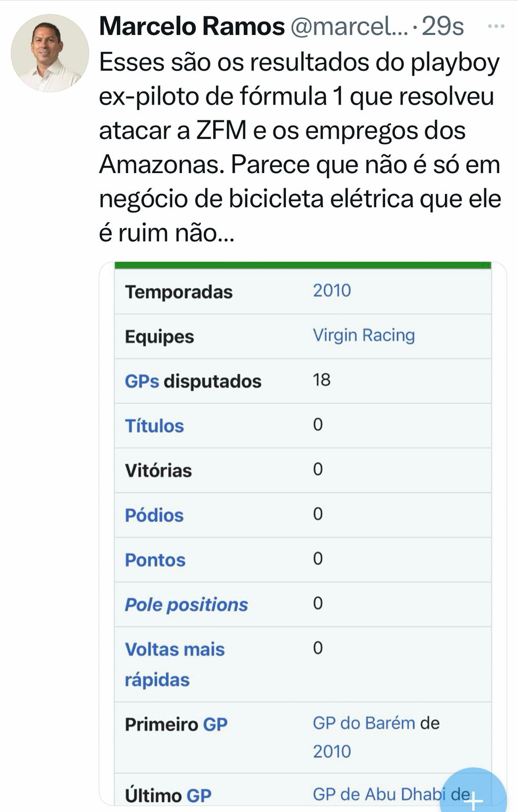Click the Voltas mais rápidas link

click(x=174, y=664)
